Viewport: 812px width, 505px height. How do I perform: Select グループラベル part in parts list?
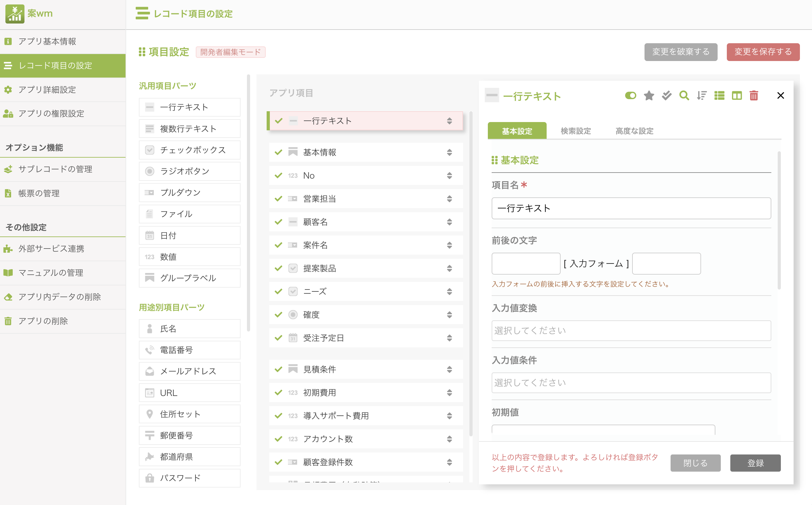point(189,278)
